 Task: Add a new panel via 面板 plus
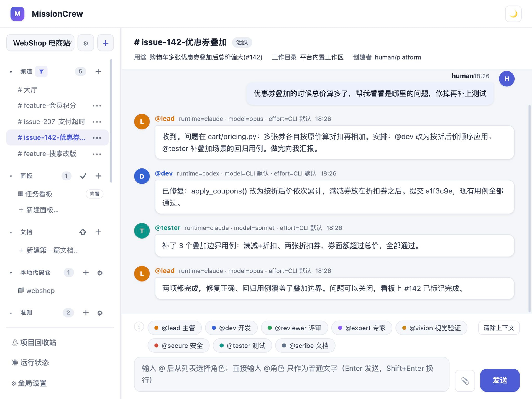(98, 176)
